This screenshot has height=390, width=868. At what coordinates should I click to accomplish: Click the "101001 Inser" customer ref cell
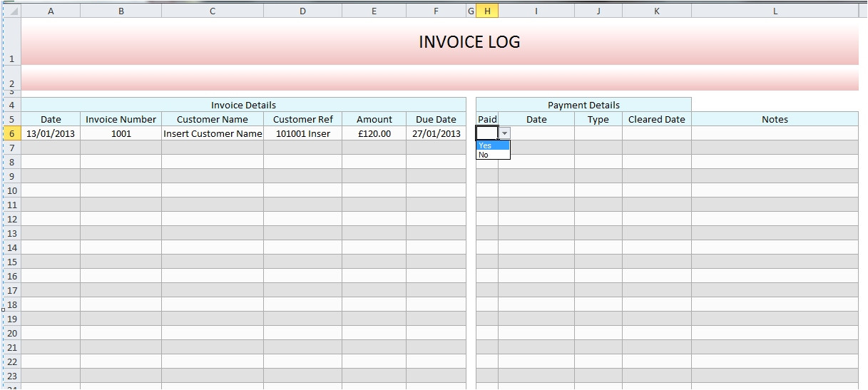302,133
